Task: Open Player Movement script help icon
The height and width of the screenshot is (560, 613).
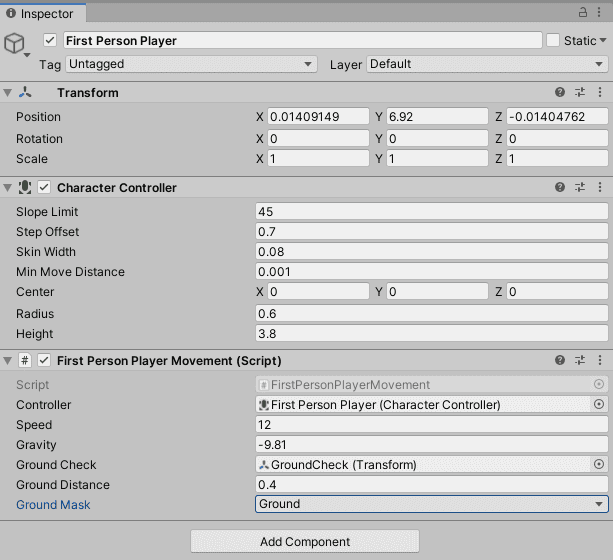Action: pyautogui.click(x=561, y=360)
